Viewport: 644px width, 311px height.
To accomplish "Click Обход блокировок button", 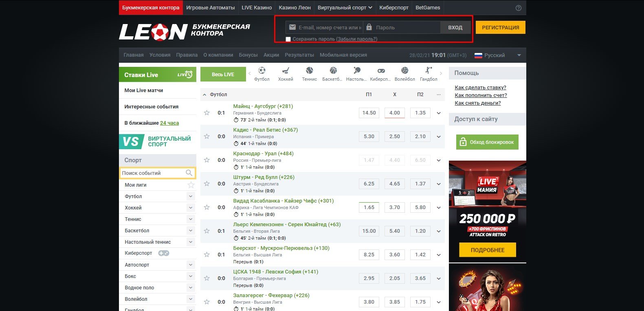I will [487, 142].
